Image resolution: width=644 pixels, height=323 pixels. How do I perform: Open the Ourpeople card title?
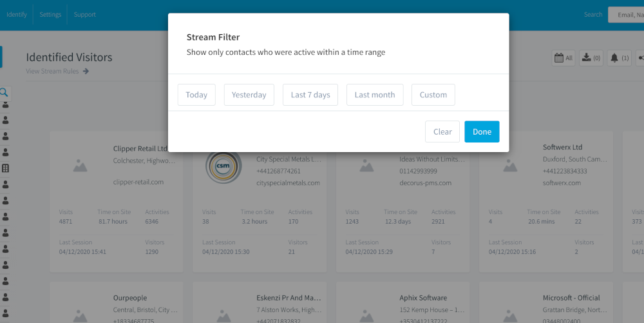point(130,298)
